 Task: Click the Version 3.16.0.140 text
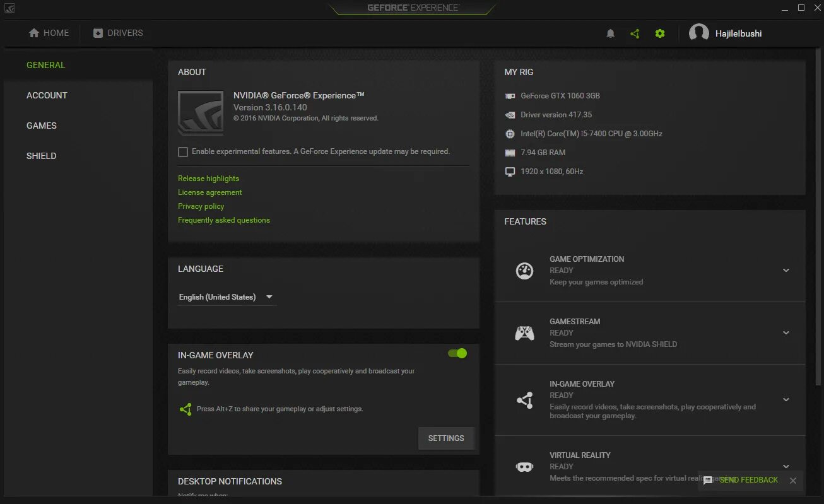point(270,107)
